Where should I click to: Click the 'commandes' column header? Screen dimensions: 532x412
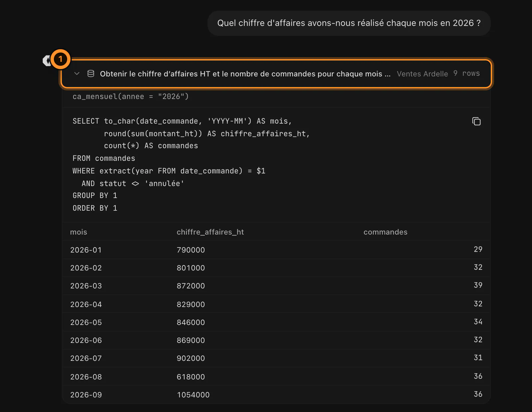[x=385, y=232]
